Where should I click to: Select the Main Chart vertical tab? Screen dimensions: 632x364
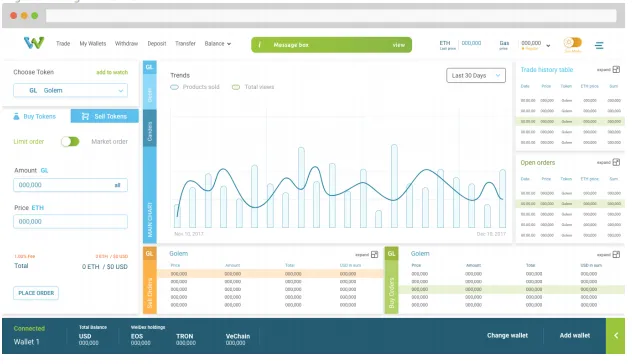(150, 195)
